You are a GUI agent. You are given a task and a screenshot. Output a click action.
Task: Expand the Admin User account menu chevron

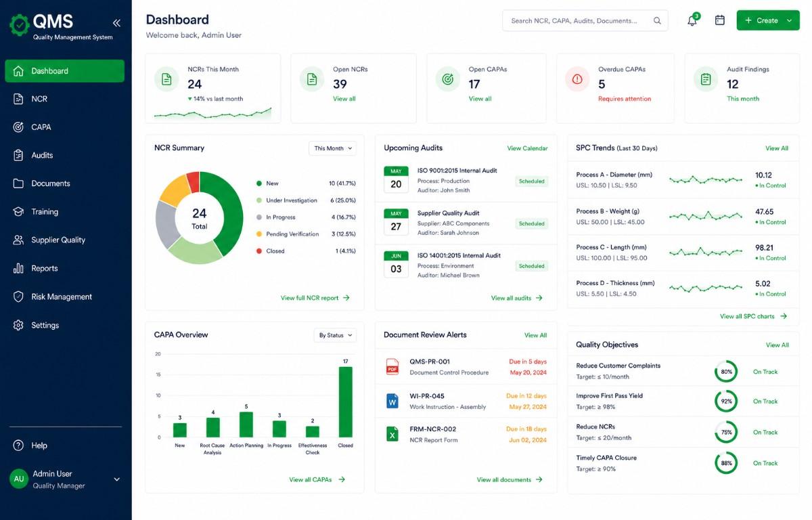[116, 479]
